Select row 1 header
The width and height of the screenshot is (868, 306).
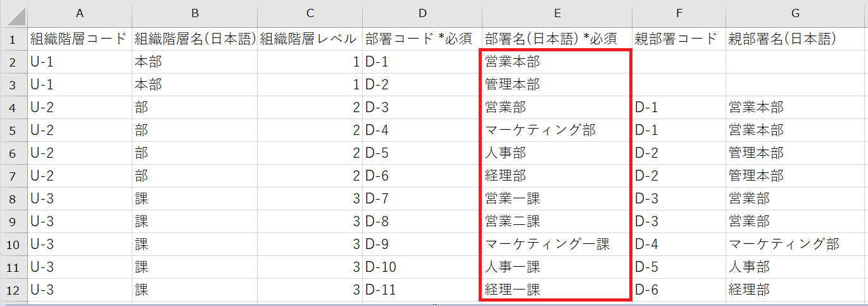(x=13, y=39)
